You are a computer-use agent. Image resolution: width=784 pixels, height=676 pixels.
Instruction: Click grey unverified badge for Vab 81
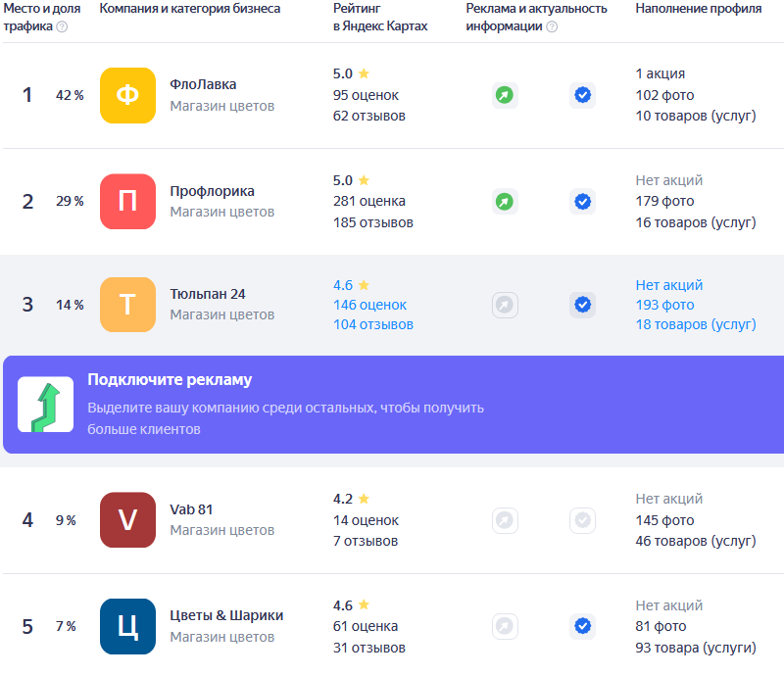click(582, 520)
